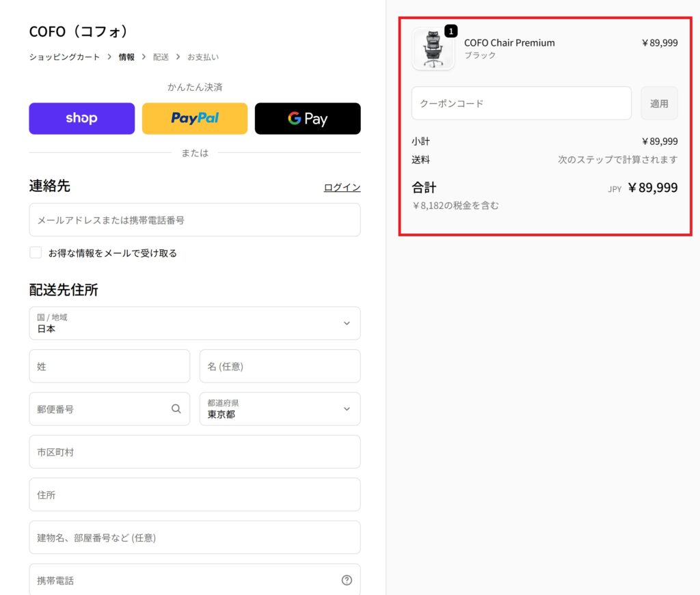The height and width of the screenshot is (595, 700).
Task: Click the postal code search magnifier icon
Action: click(x=177, y=409)
